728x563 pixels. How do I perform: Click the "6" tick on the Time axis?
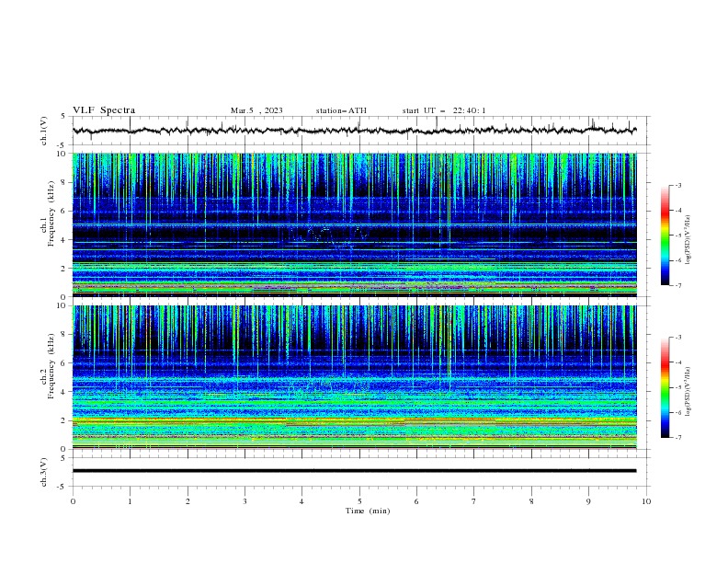click(x=416, y=501)
